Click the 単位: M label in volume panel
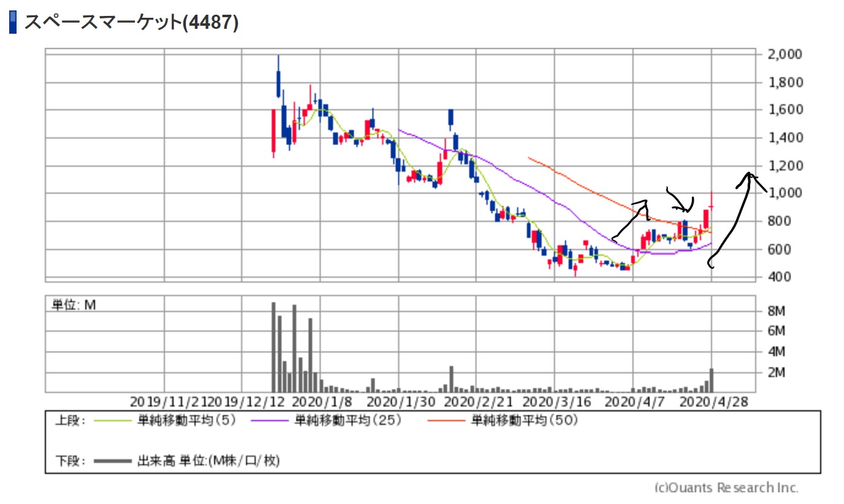Viewport: 844px width, 504px height. pos(74,305)
